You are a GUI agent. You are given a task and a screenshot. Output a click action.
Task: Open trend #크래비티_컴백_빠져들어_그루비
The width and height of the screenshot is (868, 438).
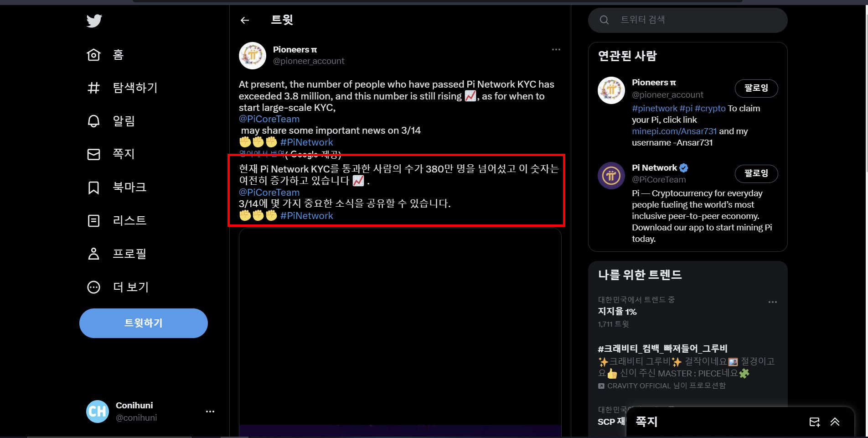662,349
